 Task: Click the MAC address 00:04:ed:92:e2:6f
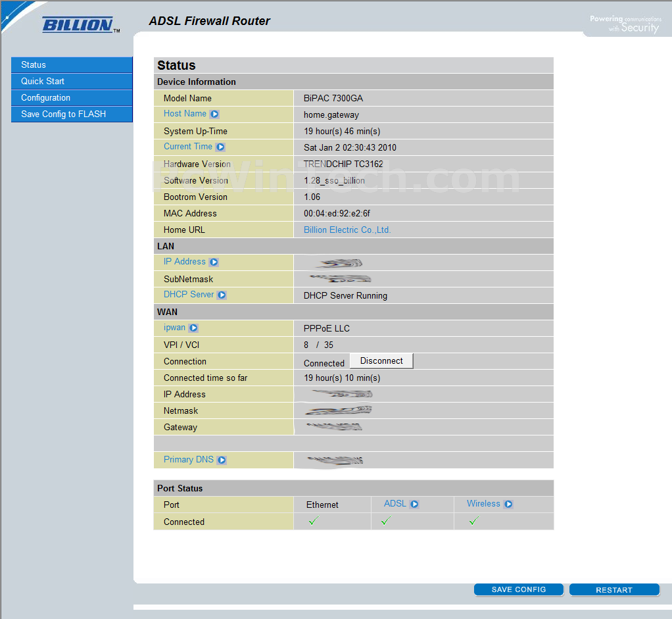[337, 214]
